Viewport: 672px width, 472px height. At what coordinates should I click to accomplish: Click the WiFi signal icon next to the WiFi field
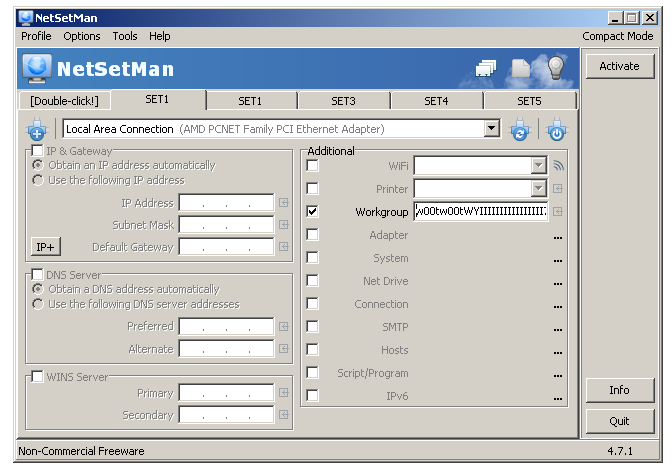pos(558,166)
